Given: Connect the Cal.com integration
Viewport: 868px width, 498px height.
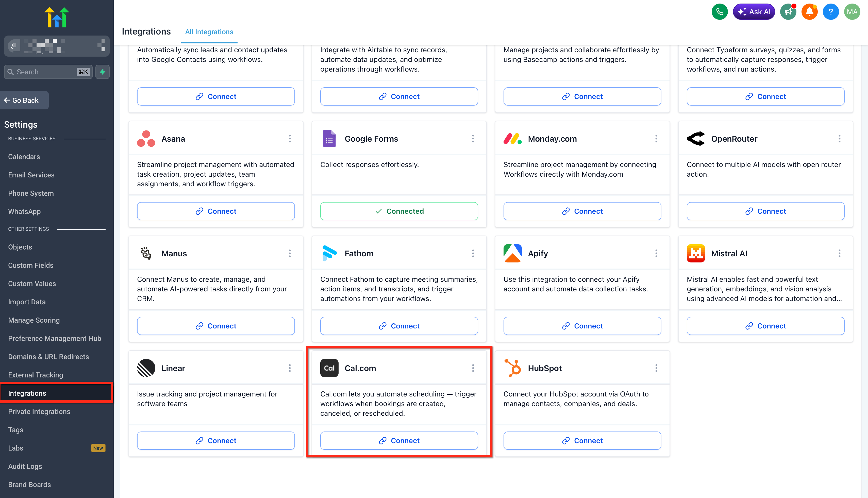Looking at the screenshot, I should [x=399, y=441].
